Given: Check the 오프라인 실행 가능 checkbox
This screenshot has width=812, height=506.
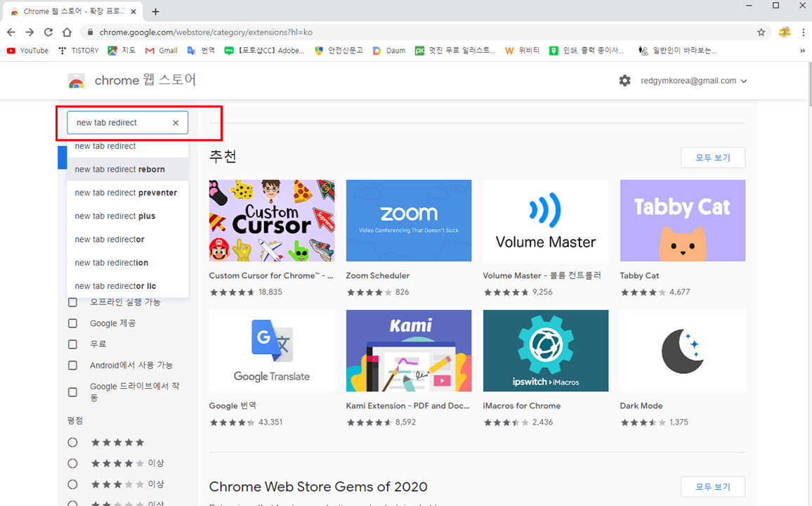Looking at the screenshot, I should 72,302.
